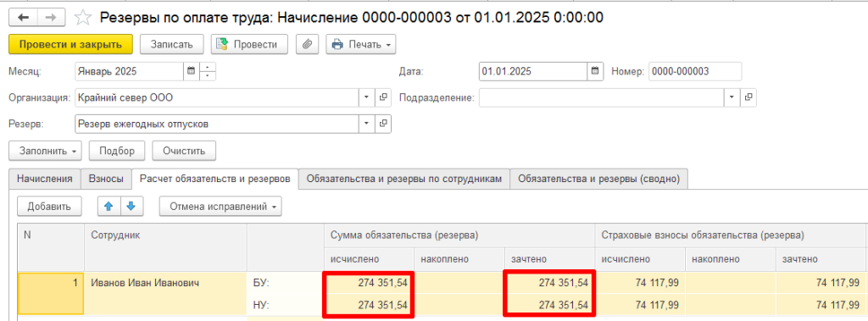Screen dimensions: 868x321
Task: Open calendar for the Дата field
Action: click(595, 71)
